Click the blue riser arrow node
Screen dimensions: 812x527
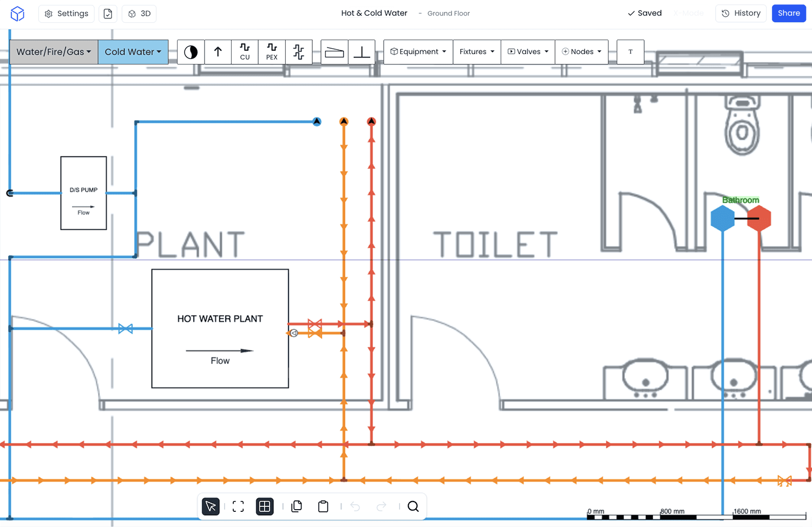(x=317, y=122)
